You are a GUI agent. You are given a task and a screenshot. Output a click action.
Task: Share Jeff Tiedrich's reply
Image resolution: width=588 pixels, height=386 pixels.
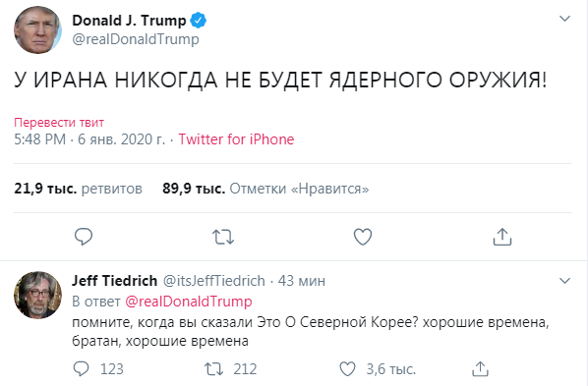[x=480, y=368]
